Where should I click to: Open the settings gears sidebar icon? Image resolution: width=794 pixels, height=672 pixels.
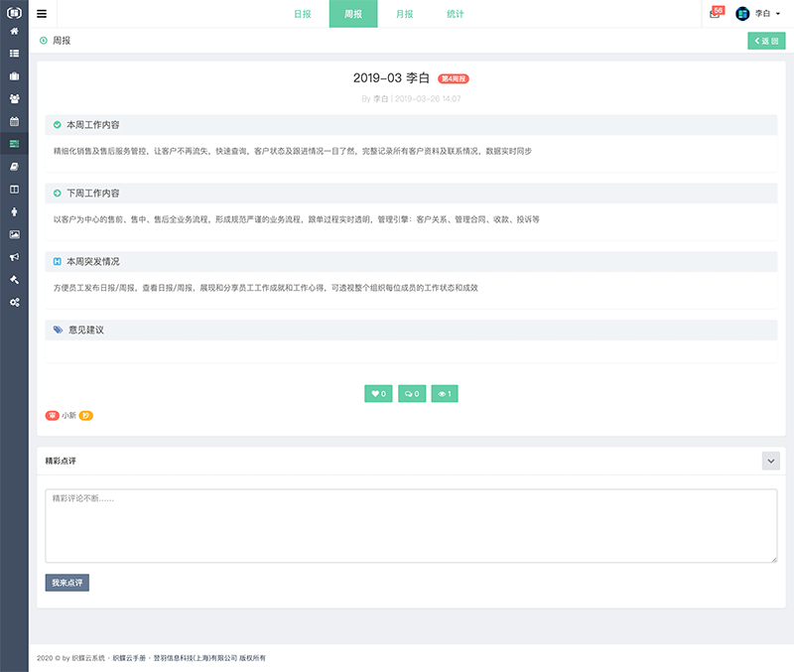14,302
